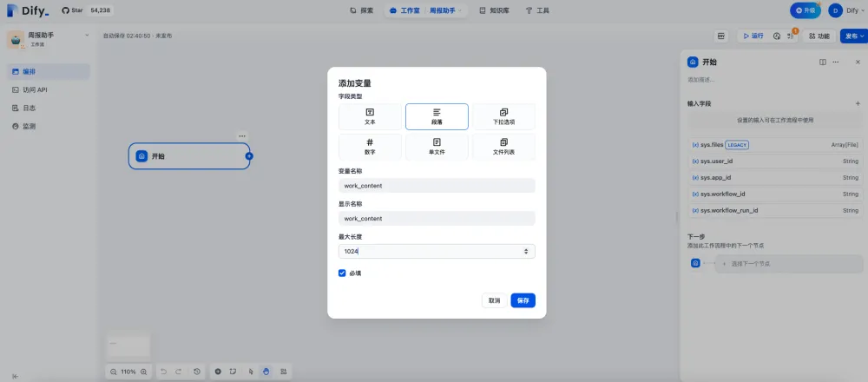Go to the 工具 tab

tap(537, 10)
